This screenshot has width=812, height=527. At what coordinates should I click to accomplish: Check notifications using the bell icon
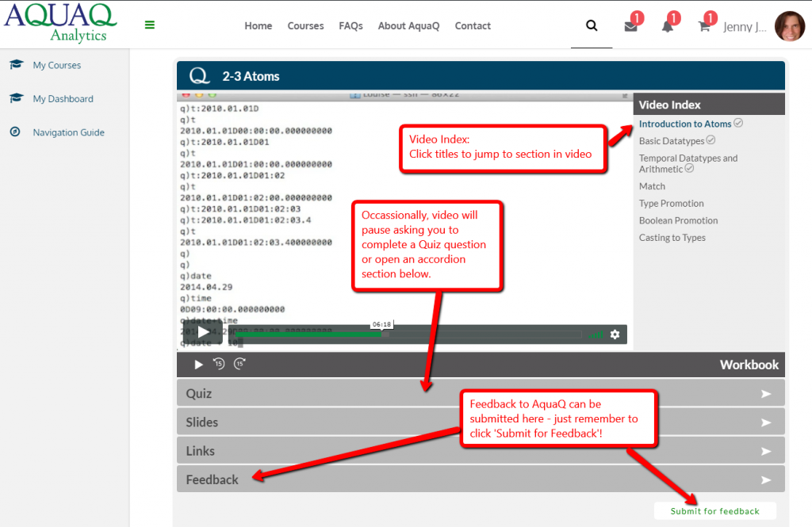point(667,26)
